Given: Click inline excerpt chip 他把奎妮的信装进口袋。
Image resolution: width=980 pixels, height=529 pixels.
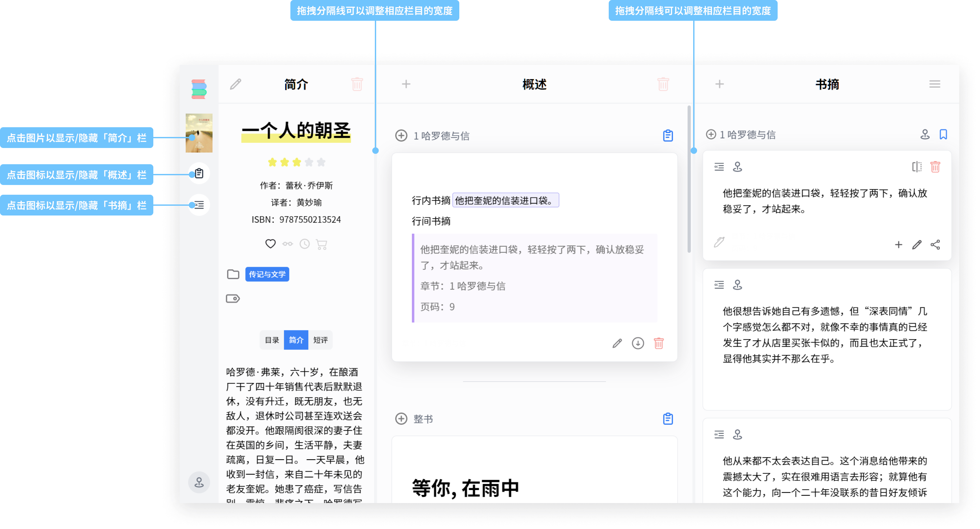Looking at the screenshot, I should [x=506, y=200].
